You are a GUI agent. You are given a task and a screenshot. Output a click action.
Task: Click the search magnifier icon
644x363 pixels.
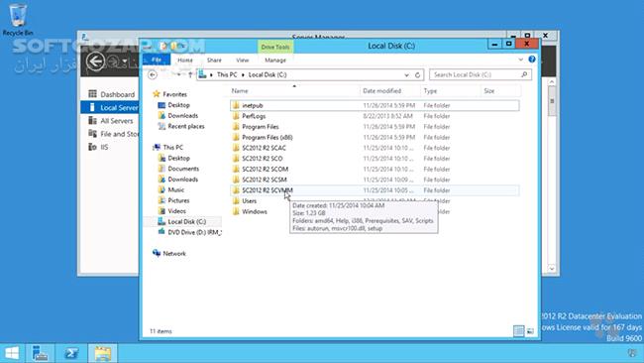click(x=524, y=74)
